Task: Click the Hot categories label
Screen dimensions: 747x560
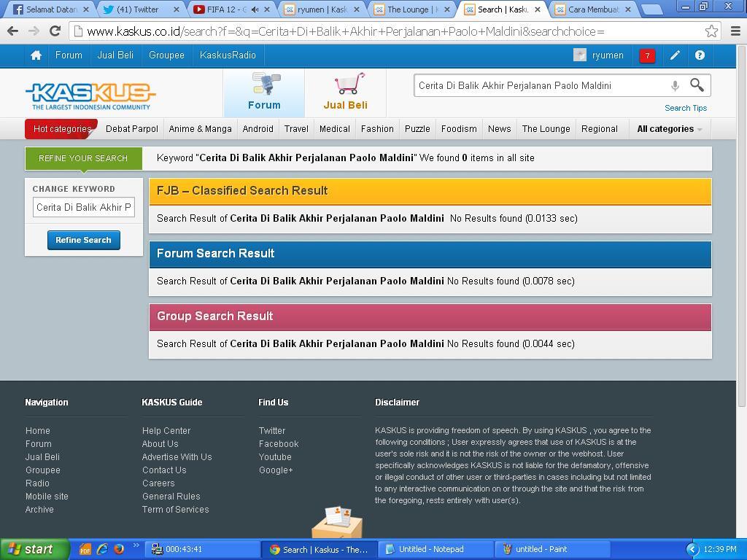Action: (x=62, y=129)
